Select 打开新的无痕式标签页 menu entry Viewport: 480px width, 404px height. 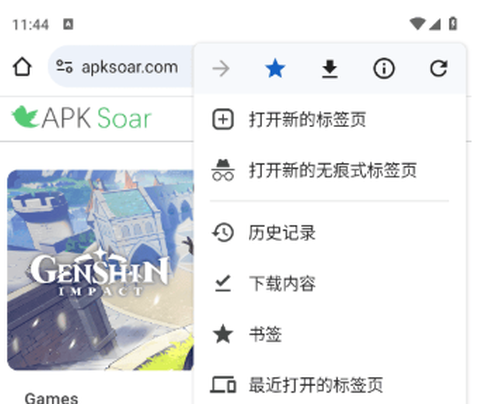click(x=330, y=170)
